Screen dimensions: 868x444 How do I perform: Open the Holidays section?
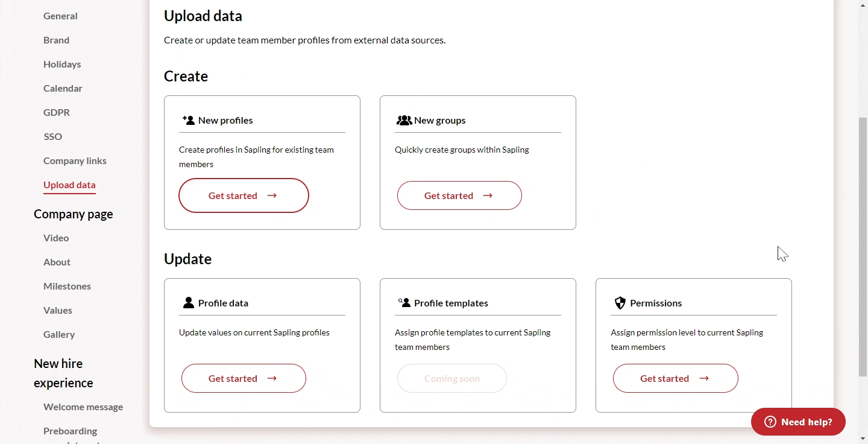[62, 64]
